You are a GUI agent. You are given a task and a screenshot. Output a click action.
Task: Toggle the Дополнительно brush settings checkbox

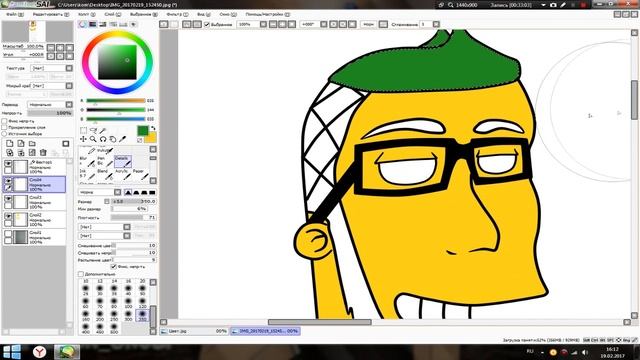point(81,274)
